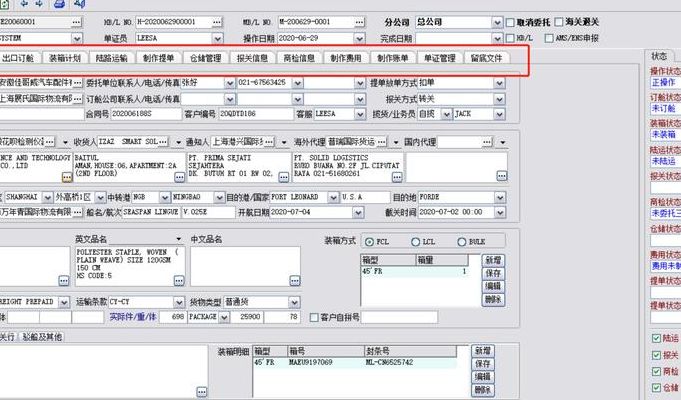Select the LCL loading option
This screenshot has width=681, height=400.
tap(416, 241)
